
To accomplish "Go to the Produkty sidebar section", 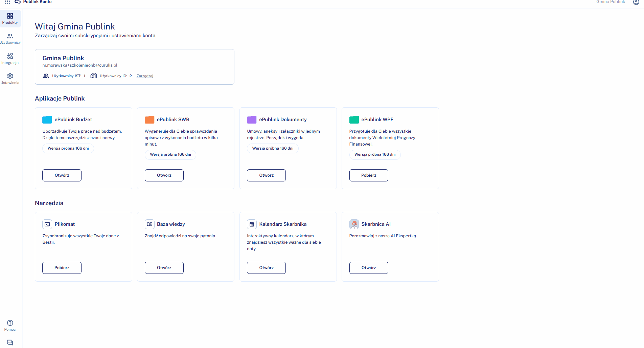I will point(10,18).
